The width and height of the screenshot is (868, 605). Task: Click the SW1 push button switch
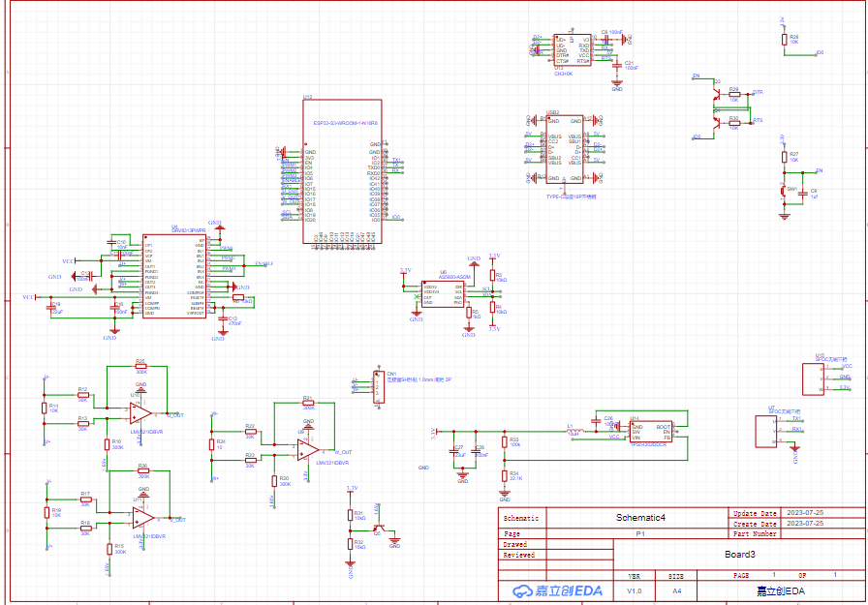coord(785,191)
